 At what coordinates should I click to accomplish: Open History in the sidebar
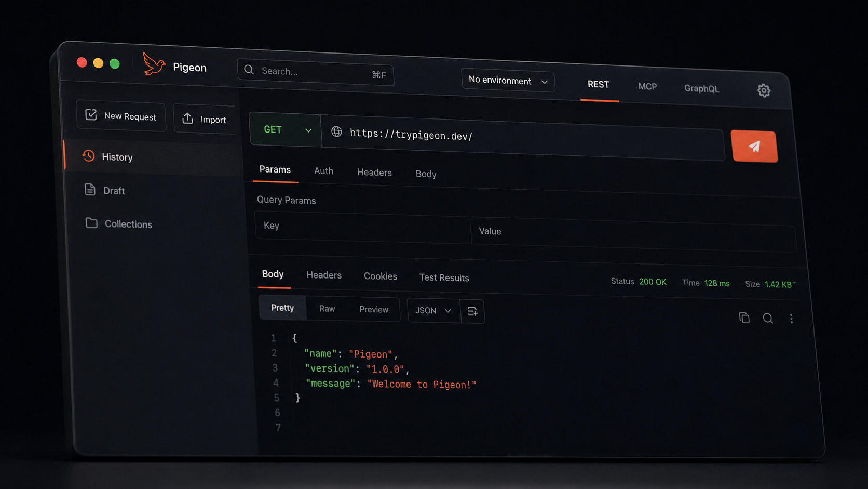click(x=154, y=157)
